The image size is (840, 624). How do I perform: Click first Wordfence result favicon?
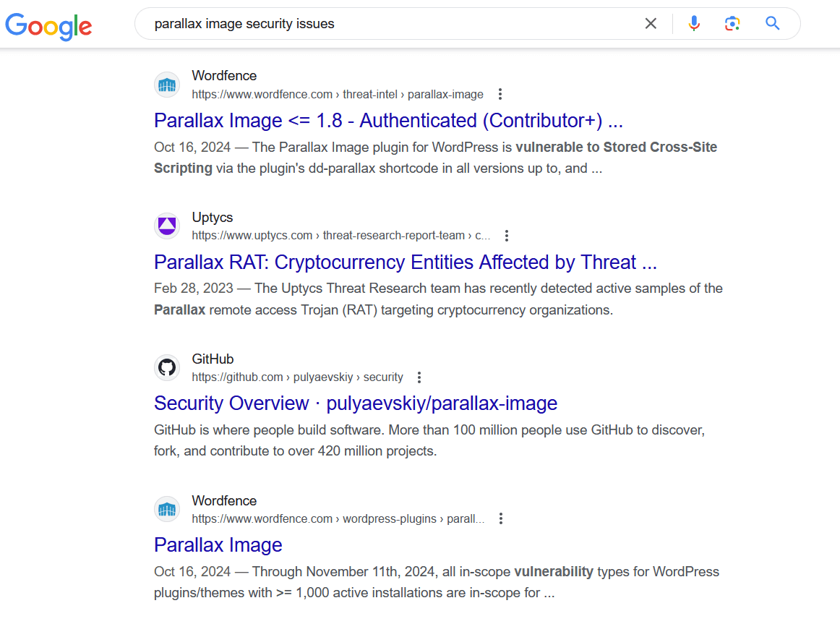coord(167,85)
